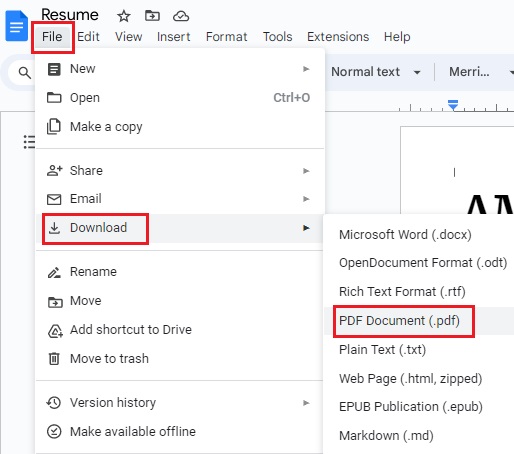The image size is (514, 454).
Task: Download as EPUB Publication (.epub)
Action: point(419,407)
